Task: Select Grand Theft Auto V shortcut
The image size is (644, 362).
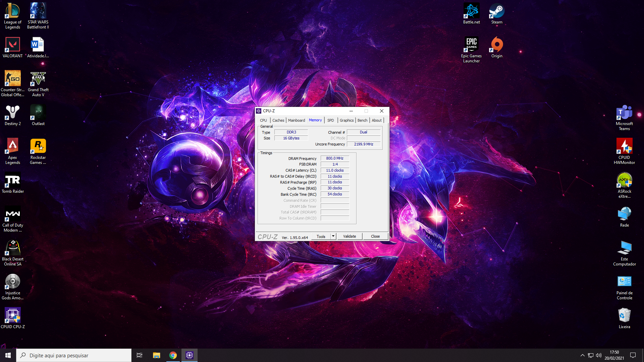Action: pyautogui.click(x=38, y=83)
